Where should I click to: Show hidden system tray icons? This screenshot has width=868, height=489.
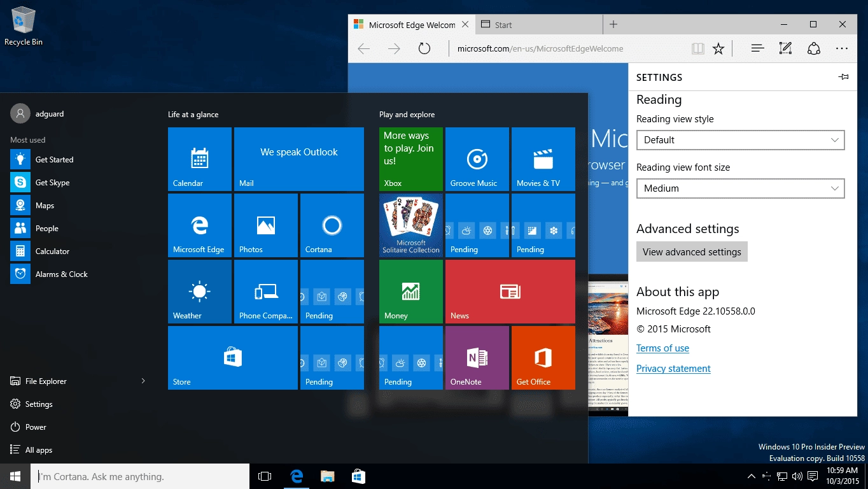[752, 476]
